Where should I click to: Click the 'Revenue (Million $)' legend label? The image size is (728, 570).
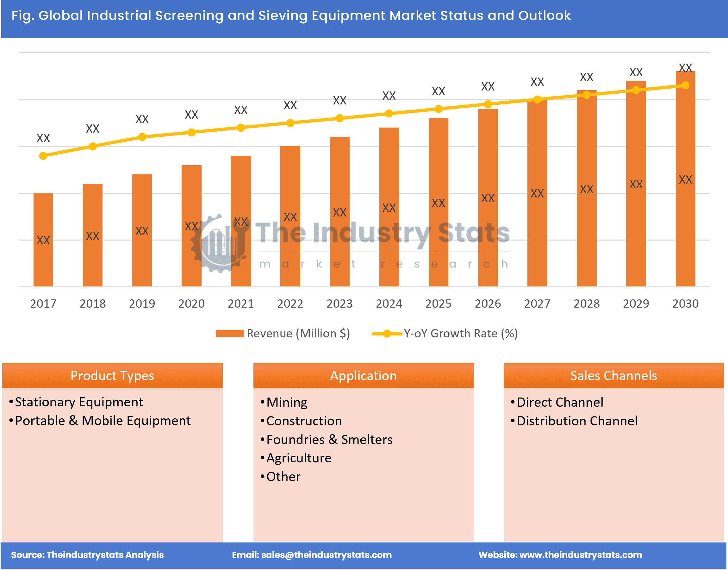pos(298,334)
